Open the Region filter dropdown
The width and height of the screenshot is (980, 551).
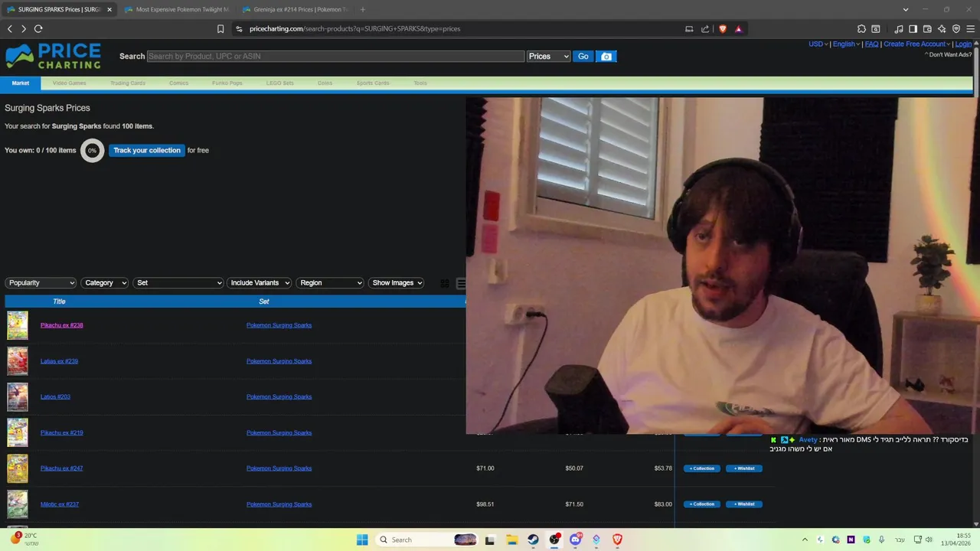330,283
